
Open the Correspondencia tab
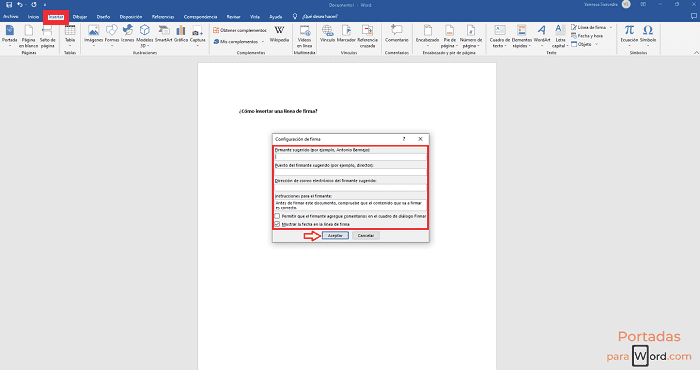pyautogui.click(x=200, y=17)
